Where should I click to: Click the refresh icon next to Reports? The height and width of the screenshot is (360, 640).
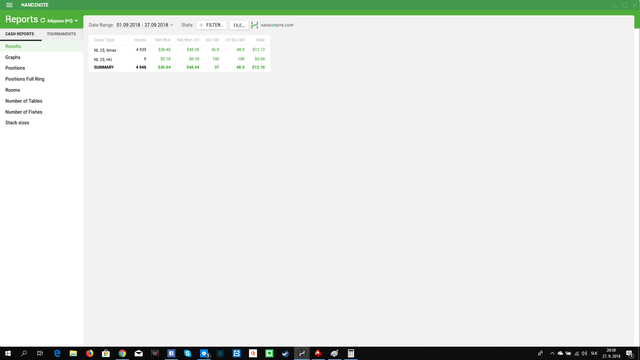42,20
